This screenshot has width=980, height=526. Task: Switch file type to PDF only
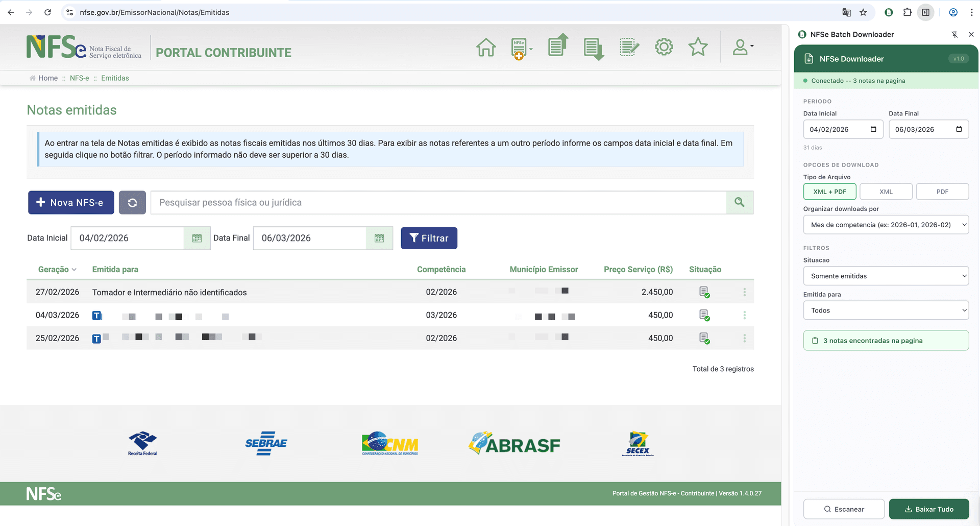click(x=942, y=192)
